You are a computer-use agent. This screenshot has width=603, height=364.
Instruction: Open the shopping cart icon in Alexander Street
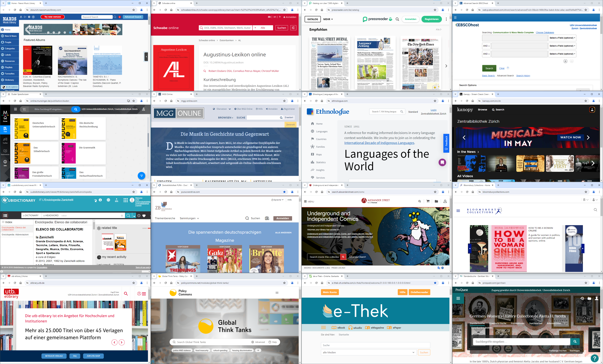[428, 201]
